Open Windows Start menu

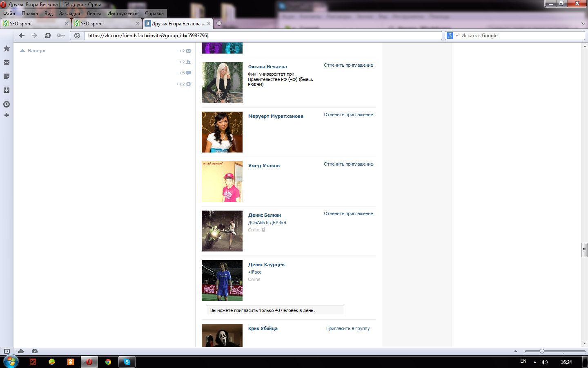click(x=11, y=361)
